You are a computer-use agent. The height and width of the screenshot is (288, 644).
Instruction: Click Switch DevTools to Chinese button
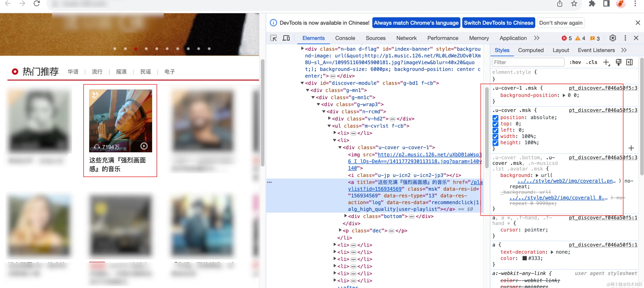click(x=498, y=23)
